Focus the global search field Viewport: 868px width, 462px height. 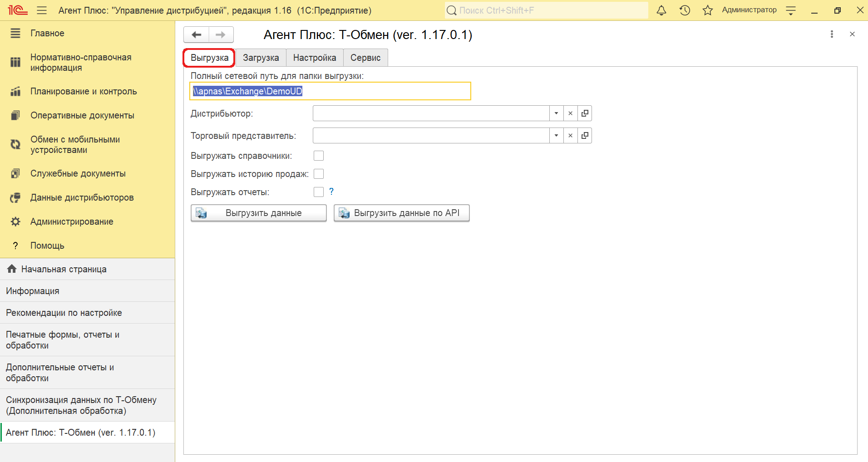pos(546,10)
